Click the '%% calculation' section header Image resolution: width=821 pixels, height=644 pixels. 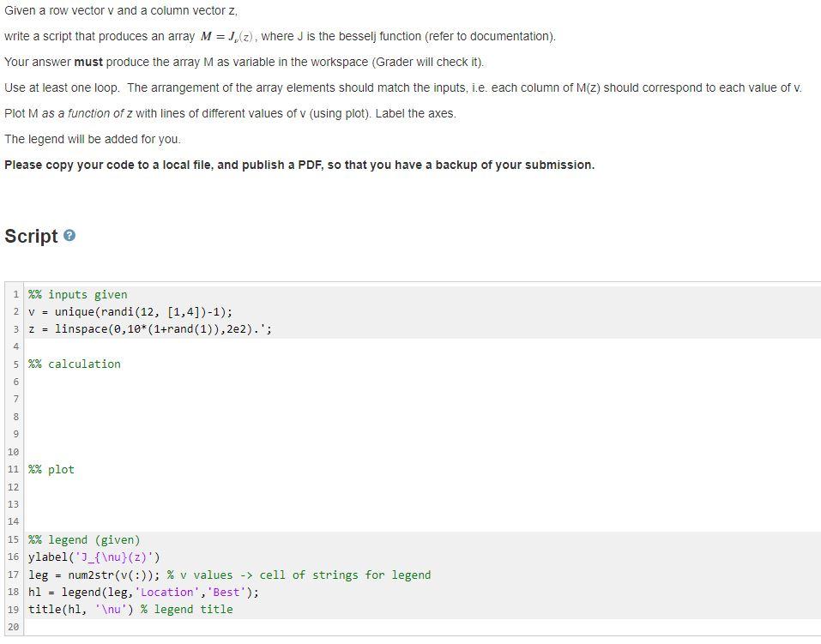73,364
